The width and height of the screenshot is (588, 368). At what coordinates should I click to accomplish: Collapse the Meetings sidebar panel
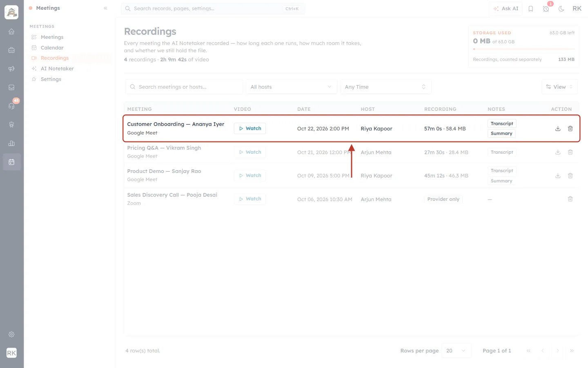tap(105, 8)
